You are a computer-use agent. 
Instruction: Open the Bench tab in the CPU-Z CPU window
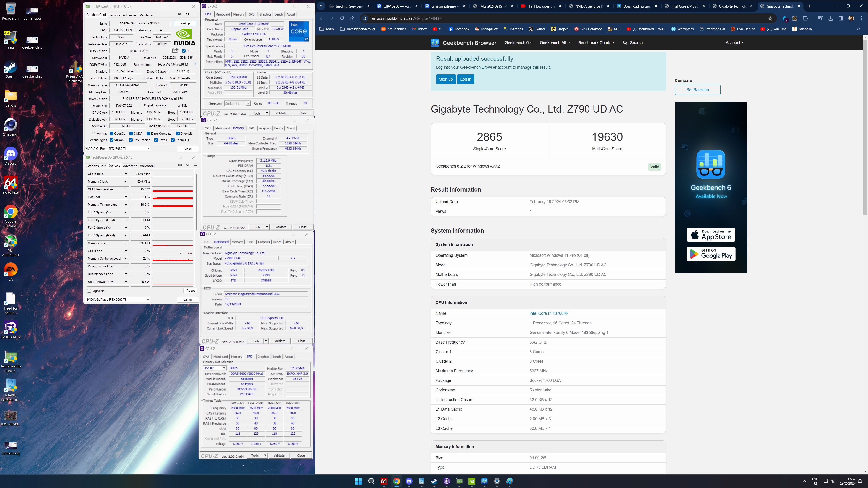click(279, 14)
